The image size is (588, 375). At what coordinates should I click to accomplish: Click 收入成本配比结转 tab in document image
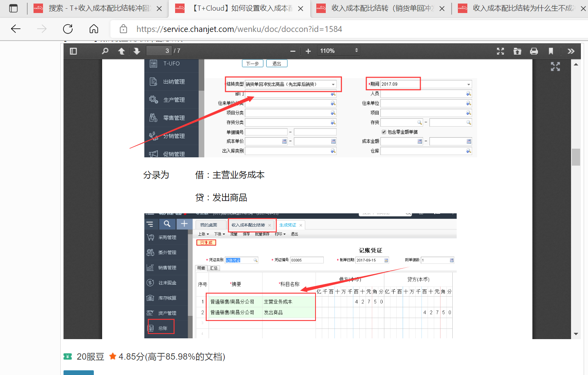pos(248,225)
